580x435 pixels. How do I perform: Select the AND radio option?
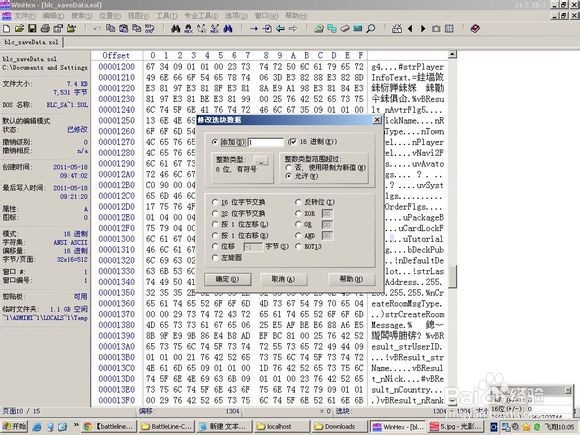[298, 235]
